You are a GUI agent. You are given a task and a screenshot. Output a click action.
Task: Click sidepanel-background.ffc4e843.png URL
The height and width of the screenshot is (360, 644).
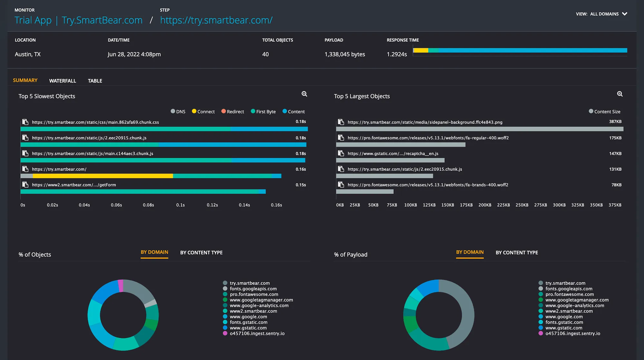coord(425,122)
